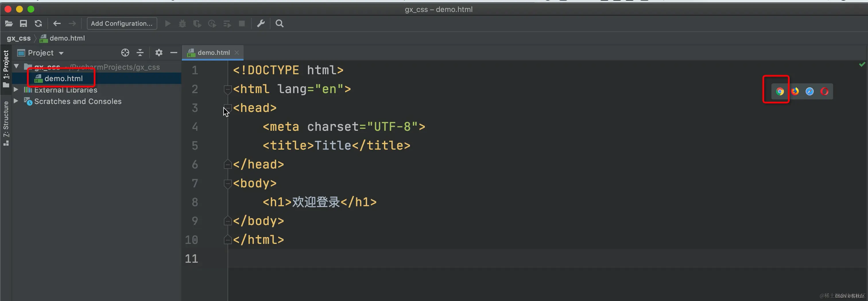Click fold marker at closing html line 10
The height and width of the screenshot is (301, 868).
tap(227, 240)
